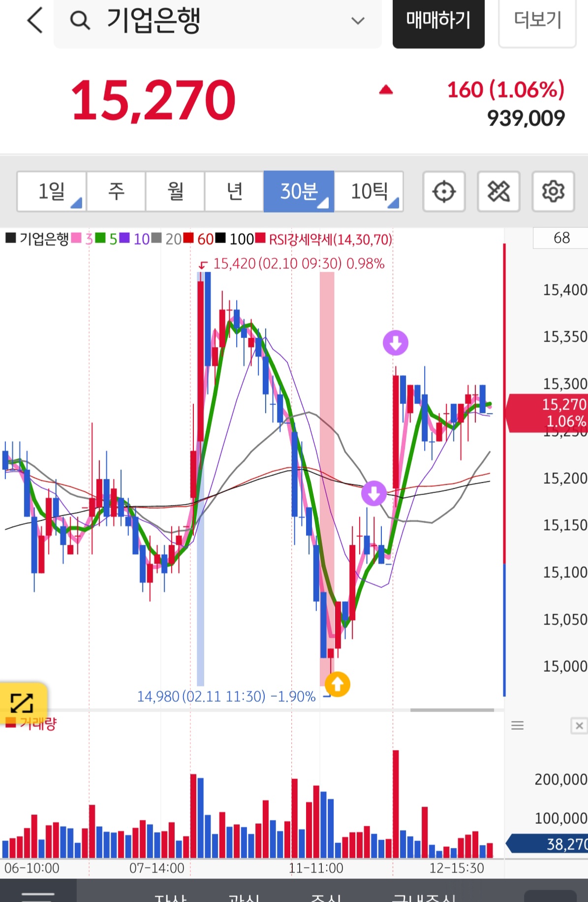Tap the lower purple down-arrow signal marker
Viewport: 588px width, 902px height.
[x=374, y=493]
